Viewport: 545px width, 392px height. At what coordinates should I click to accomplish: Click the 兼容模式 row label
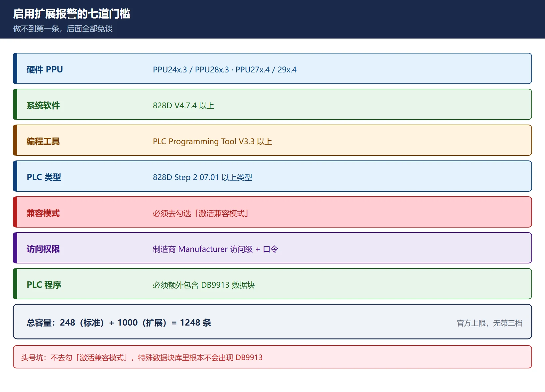coord(43,213)
